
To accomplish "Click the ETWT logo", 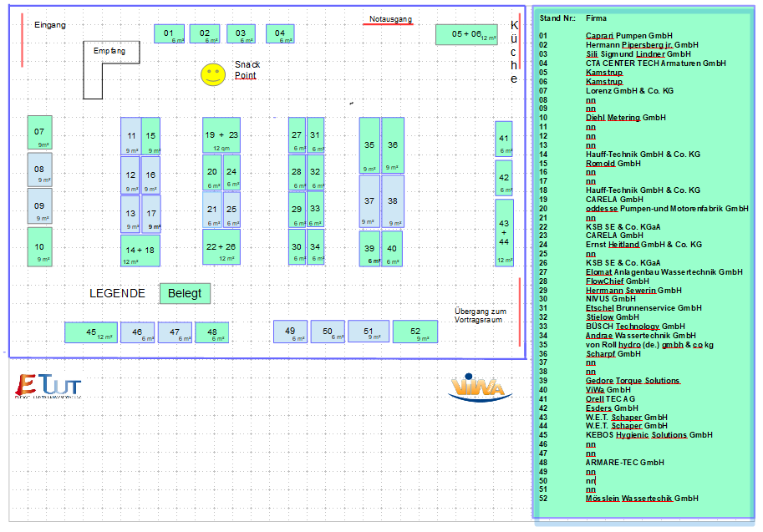I will tap(48, 386).
